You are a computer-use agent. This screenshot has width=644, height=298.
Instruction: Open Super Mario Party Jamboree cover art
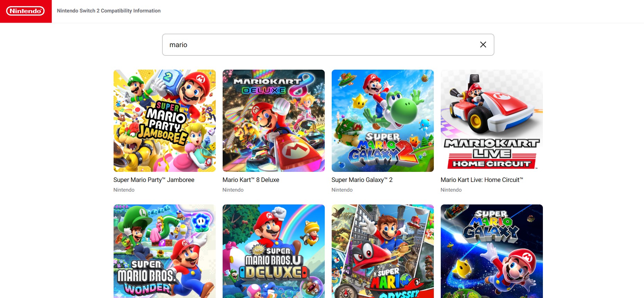tap(164, 121)
